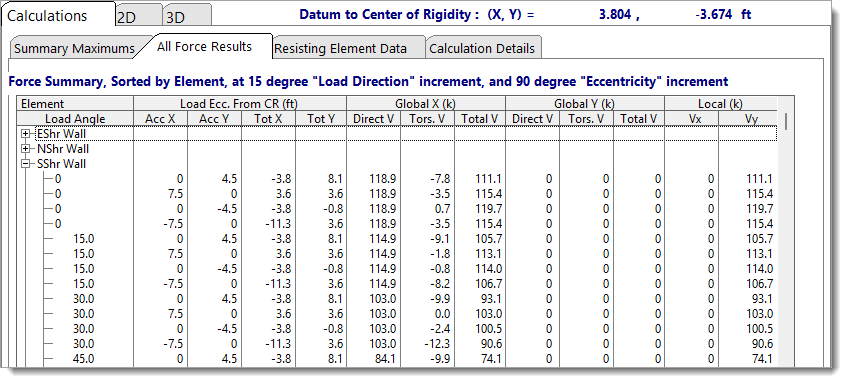Collapse the SShr Wall tree node
Screen dimensions: 847x383
click(x=25, y=164)
